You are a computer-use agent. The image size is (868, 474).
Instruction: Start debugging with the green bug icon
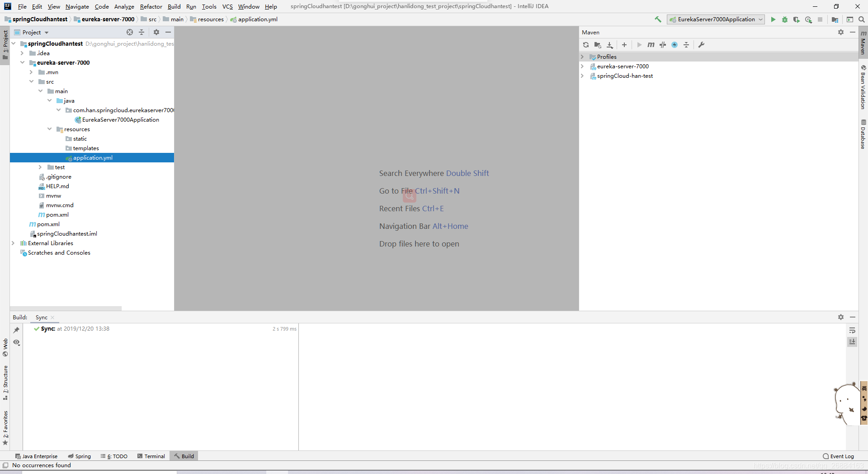click(785, 19)
